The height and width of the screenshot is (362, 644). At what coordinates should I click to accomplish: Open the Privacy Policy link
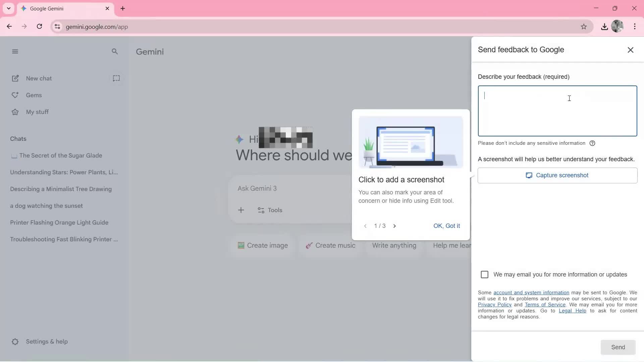tap(494, 304)
